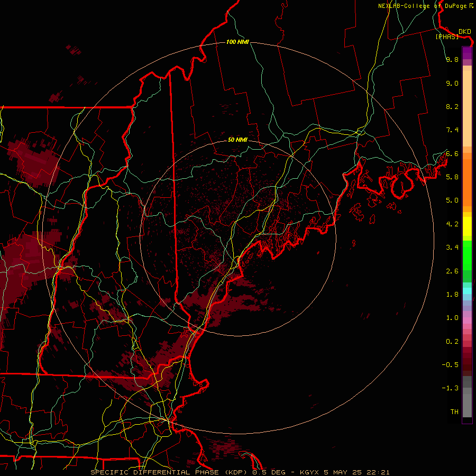Click the 7.4 value on the scale
Image resolution: width=476 pixels, height=476 pixels.
tap(452, 130)
